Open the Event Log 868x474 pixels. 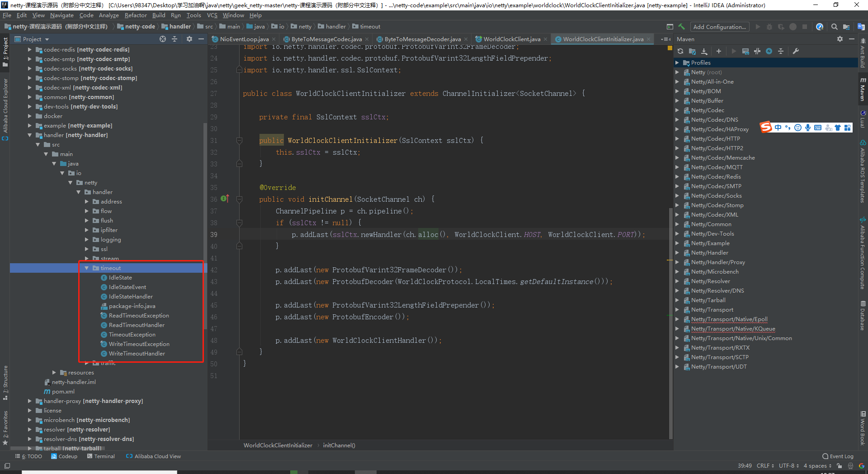pyautogui.click(x=838, y=456)
